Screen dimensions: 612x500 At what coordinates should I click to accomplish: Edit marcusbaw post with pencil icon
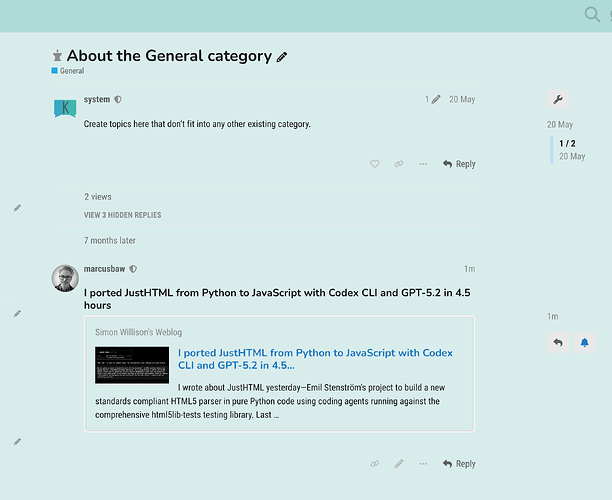coord(399,464)
